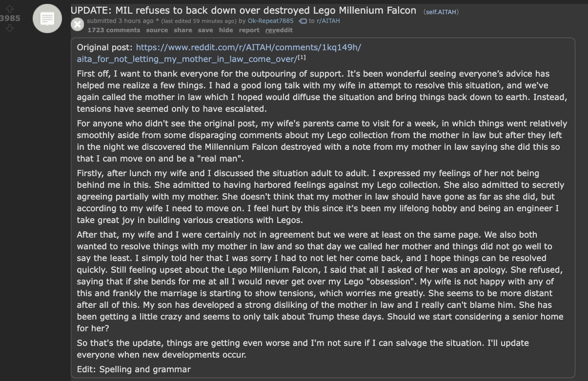Click the self.AITAH domain label
Screen dimensions: 588x381
442,12
